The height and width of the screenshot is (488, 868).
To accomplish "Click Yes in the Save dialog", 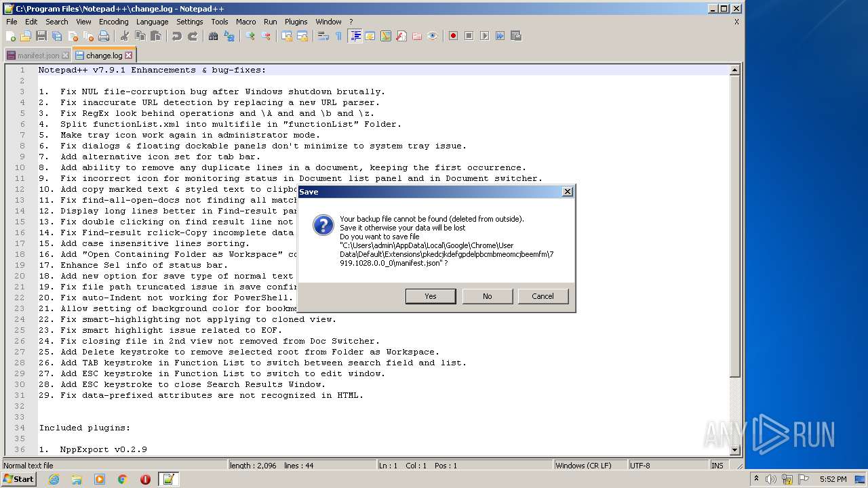I will 431,296.
